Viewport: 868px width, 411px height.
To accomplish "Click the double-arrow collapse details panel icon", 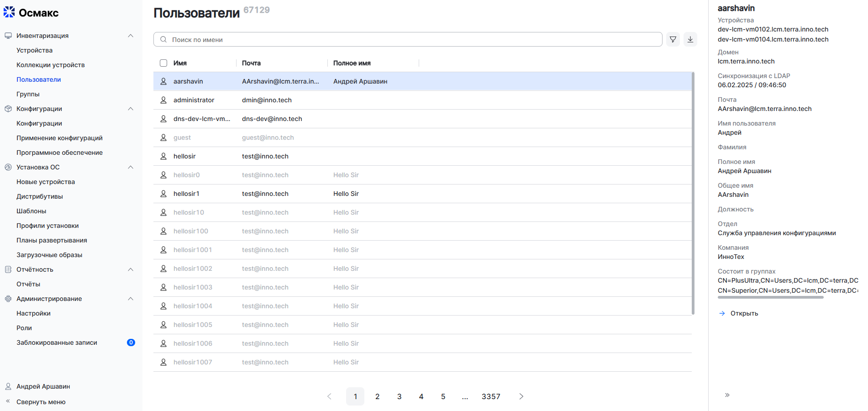I will tap(727, 395).
